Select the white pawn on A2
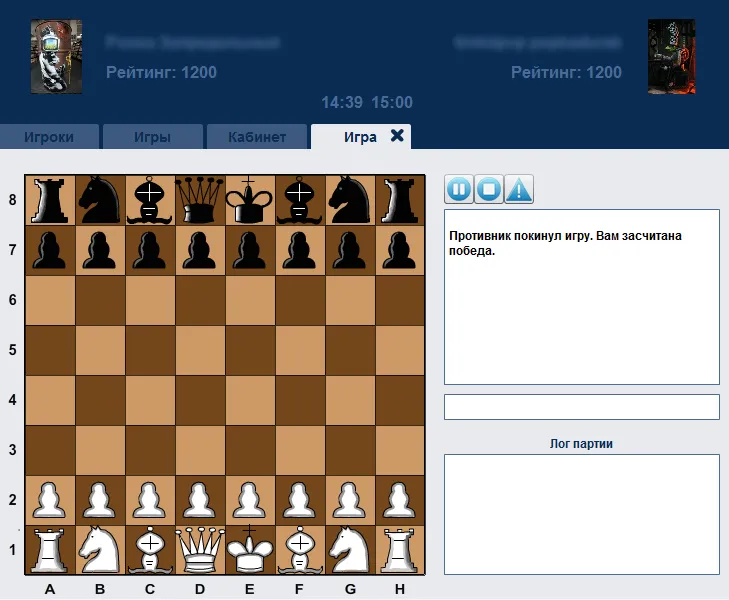Image resolution: width=729 pixels, height=600 pixels. pyautogui.click(x=50, y=500)
